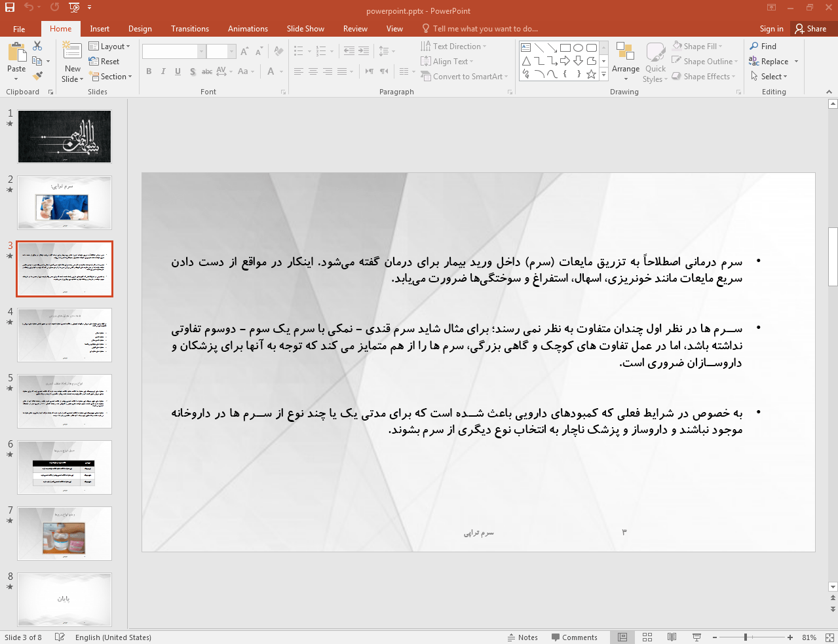The width and height of the screenshot is (838, 644).
Task: Click Sign in link
Action: click(771, 29)
